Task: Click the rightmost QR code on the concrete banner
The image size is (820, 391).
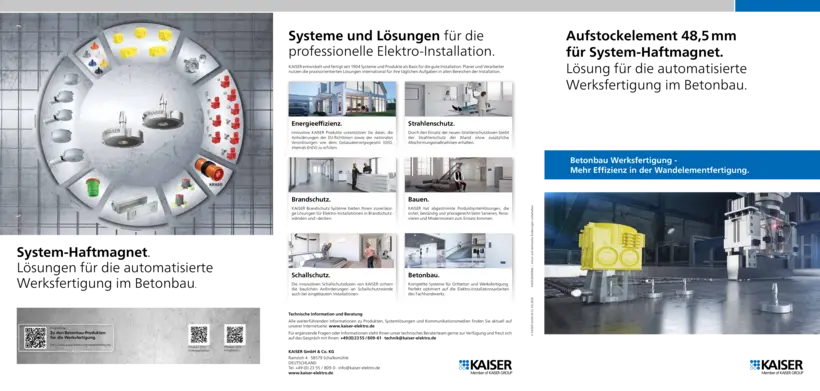Action: tap(235, 334)
